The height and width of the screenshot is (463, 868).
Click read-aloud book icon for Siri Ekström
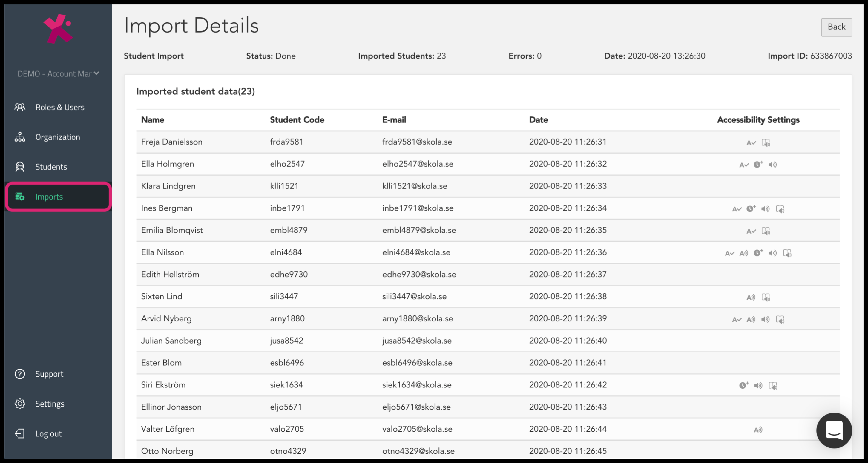(x=773, y=386)
